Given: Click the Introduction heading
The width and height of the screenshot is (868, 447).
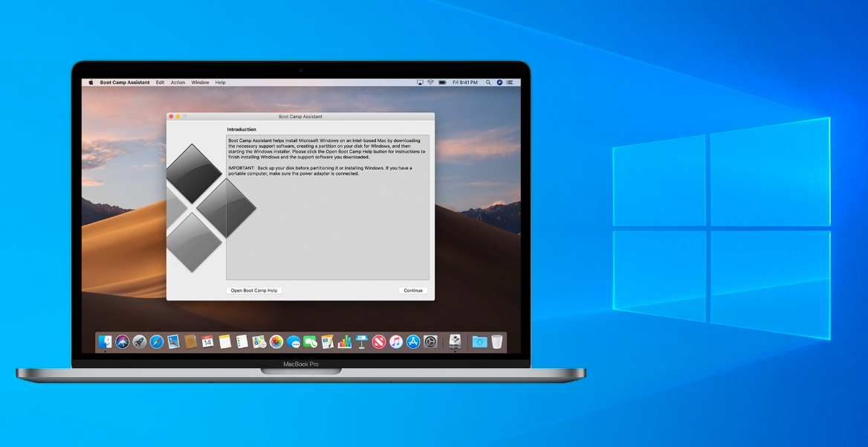Looking at the screenshot, I should [242, 129].
